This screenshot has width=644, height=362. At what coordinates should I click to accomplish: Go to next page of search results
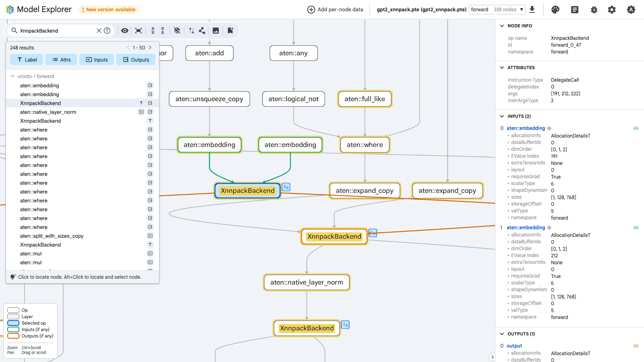(x=150, y=47)
